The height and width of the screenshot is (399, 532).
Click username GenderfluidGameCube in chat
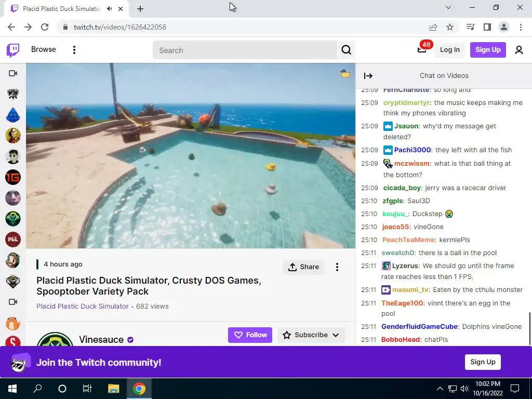click(x=419, y=326)
